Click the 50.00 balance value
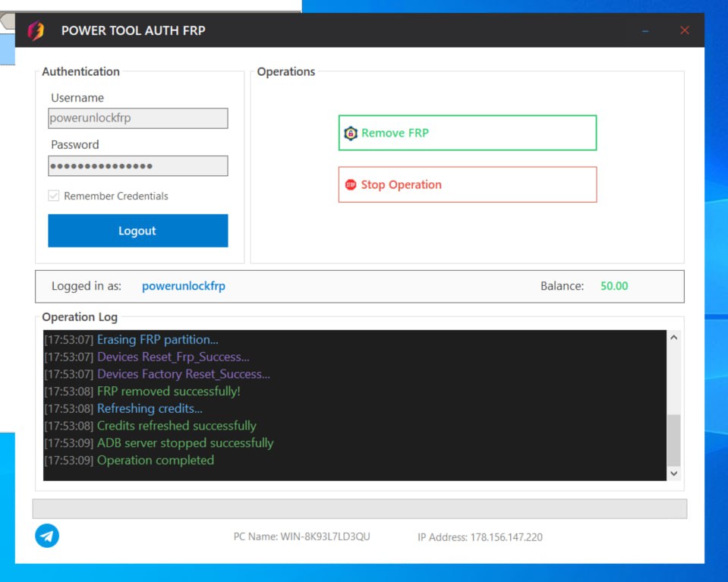 click(614, 286)
